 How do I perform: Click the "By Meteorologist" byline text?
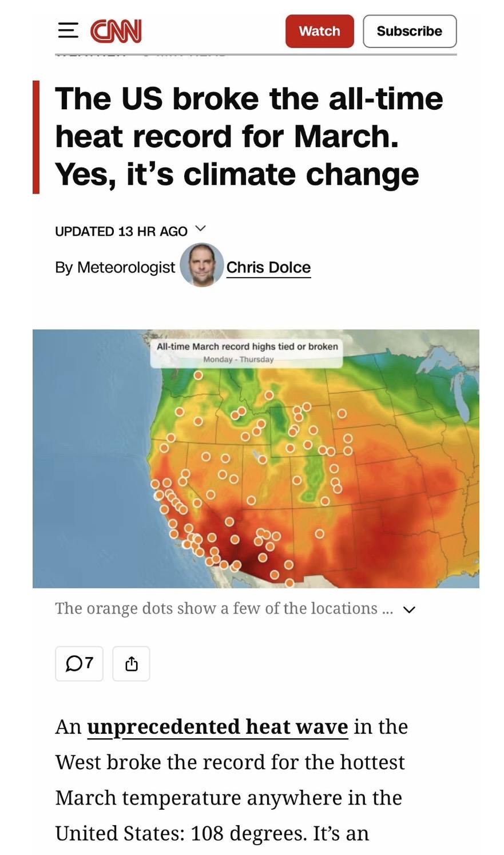[x=115, y=267]
